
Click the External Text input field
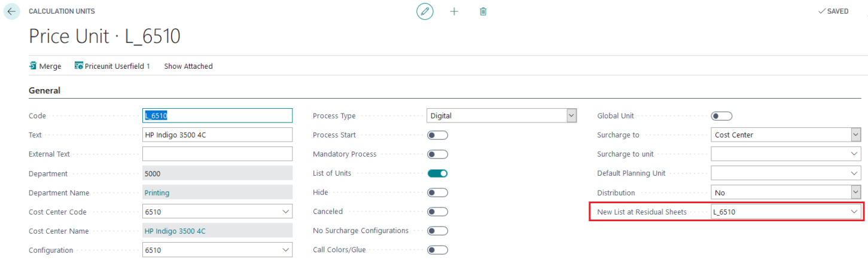point(217,154)
